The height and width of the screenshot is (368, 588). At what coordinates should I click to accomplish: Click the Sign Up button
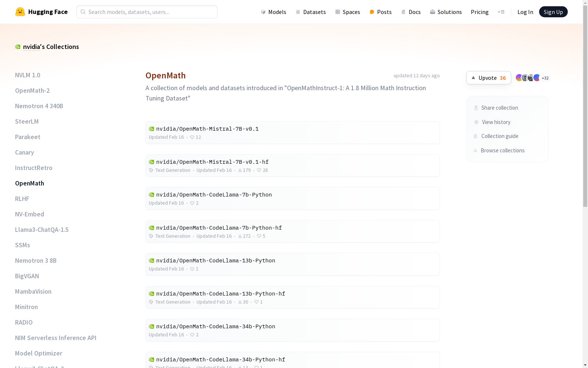(x=553, y=11)
